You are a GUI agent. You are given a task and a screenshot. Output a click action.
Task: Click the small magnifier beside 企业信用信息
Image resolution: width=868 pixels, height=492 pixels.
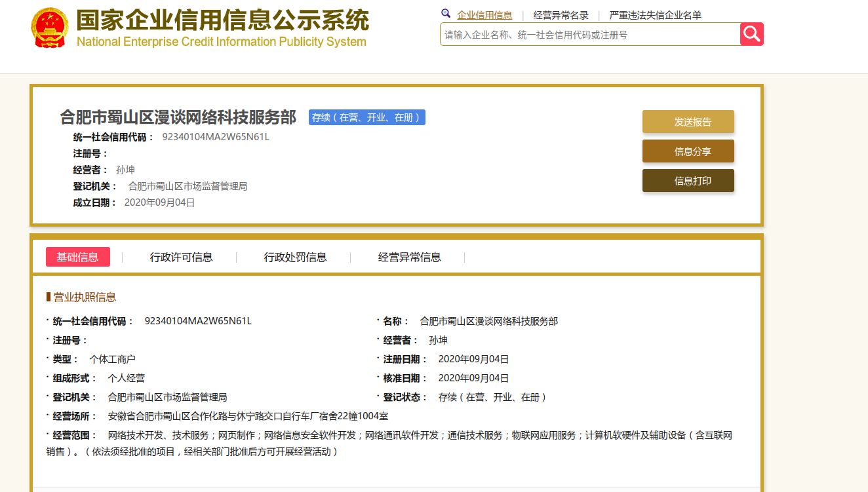click(x=446, y=13)
